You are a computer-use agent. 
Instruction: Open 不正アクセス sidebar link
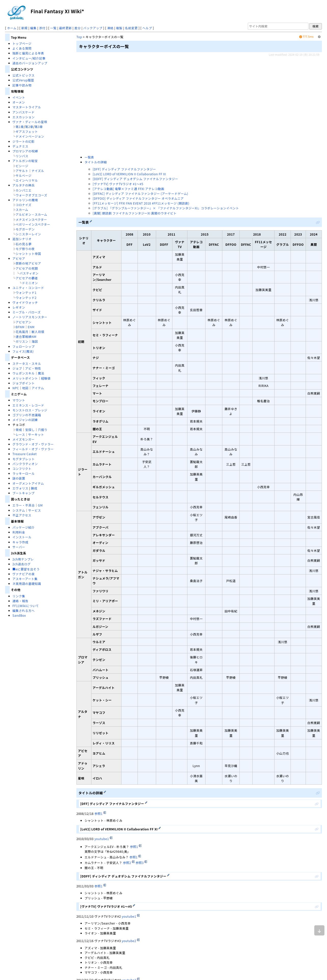tap(22, 515)
